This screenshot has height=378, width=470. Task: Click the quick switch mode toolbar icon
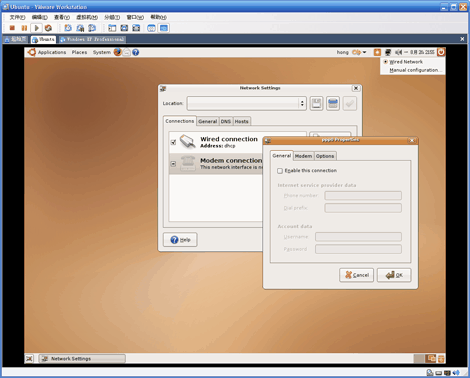coord(136,28)
